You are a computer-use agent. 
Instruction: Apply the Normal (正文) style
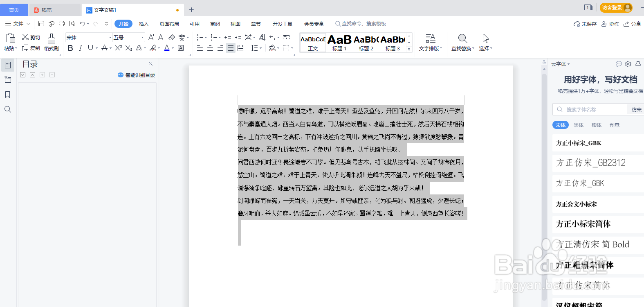point(313,43)
